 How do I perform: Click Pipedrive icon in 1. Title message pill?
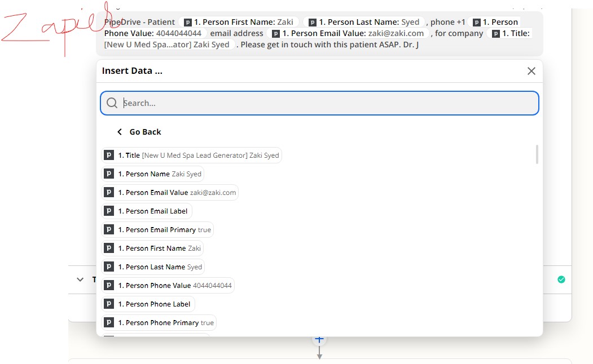pos(496,34)
